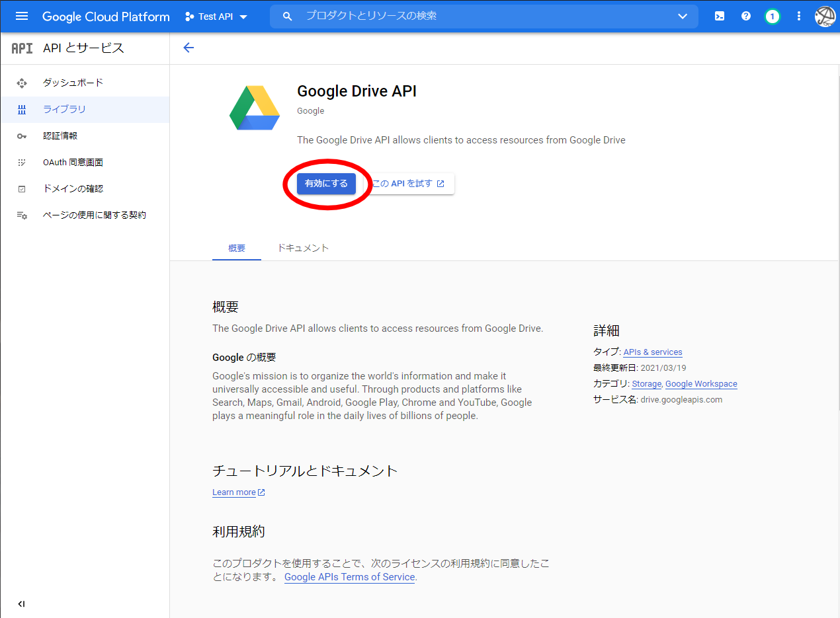Open the hamburger navigation menu
The width and height of the screenshot is (840, 618).
point(21,17)
